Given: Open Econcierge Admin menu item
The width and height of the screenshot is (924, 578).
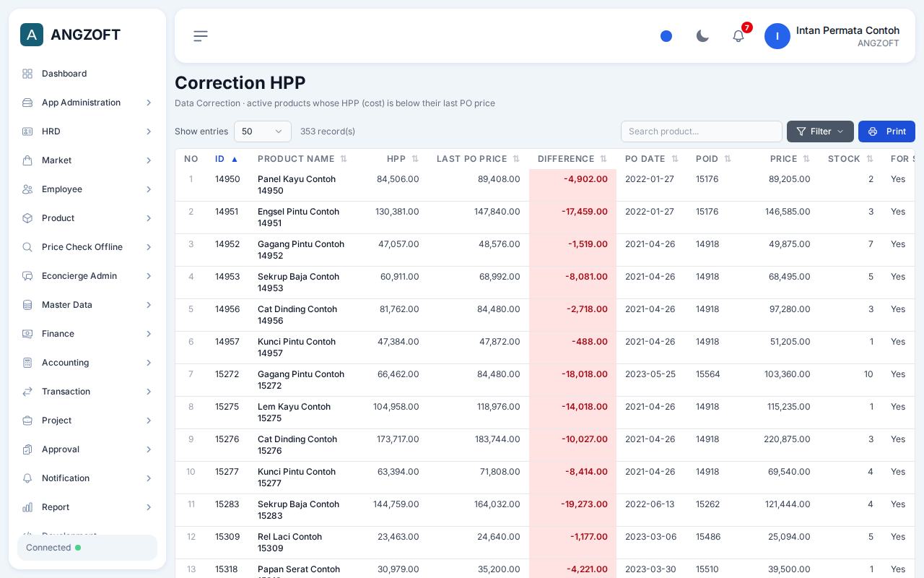Looking at the screenshot, I should pyautogui.click(x=87, y=276).
